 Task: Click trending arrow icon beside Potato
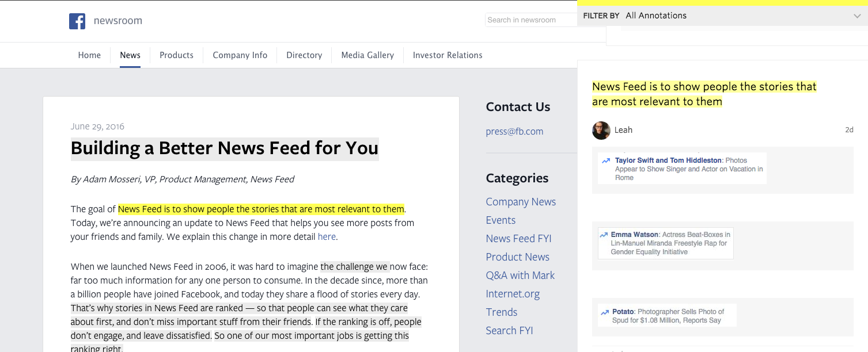pyautogui.click(x=605, y=312)
